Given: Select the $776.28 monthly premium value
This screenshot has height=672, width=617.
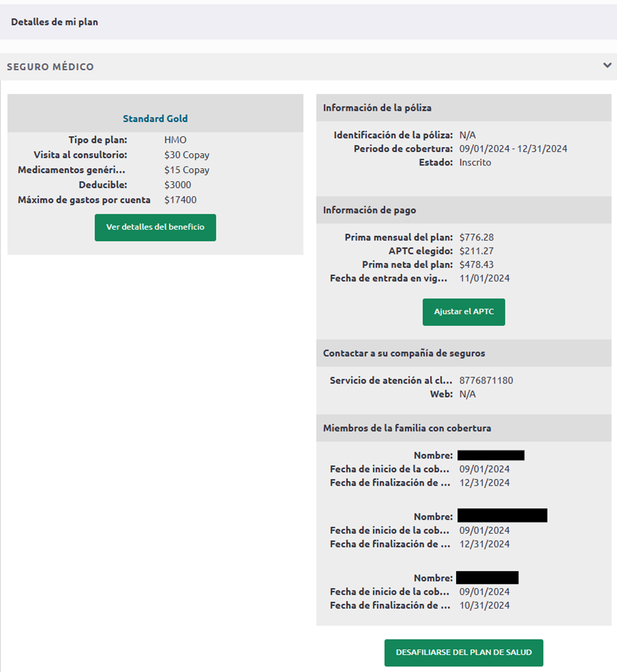Looking at the screenshot, I should click(476, 237).
